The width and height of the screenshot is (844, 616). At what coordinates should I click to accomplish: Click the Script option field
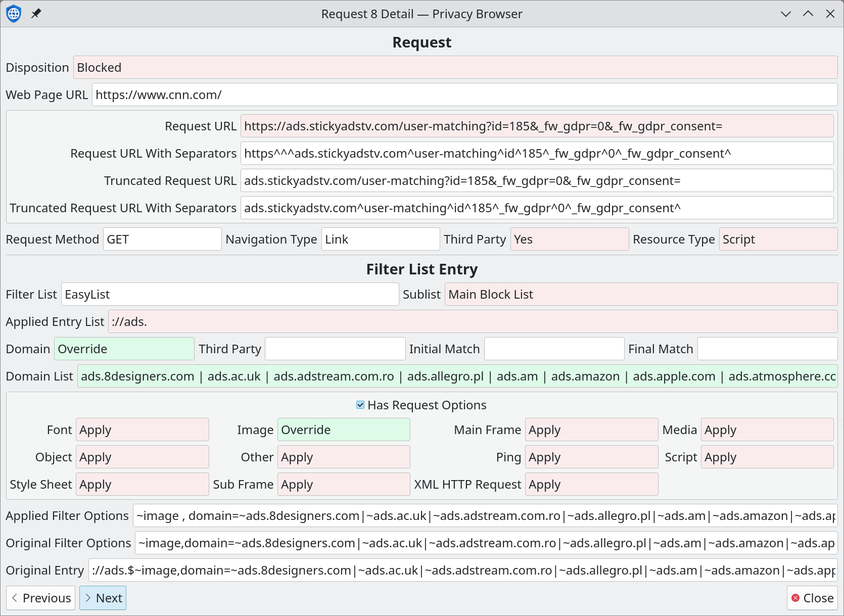(x=767, y=457)
